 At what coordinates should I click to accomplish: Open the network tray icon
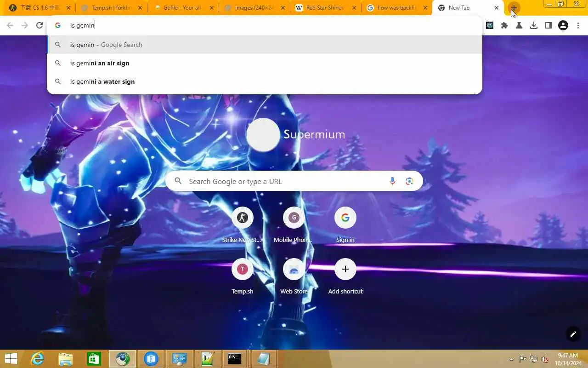534,359
